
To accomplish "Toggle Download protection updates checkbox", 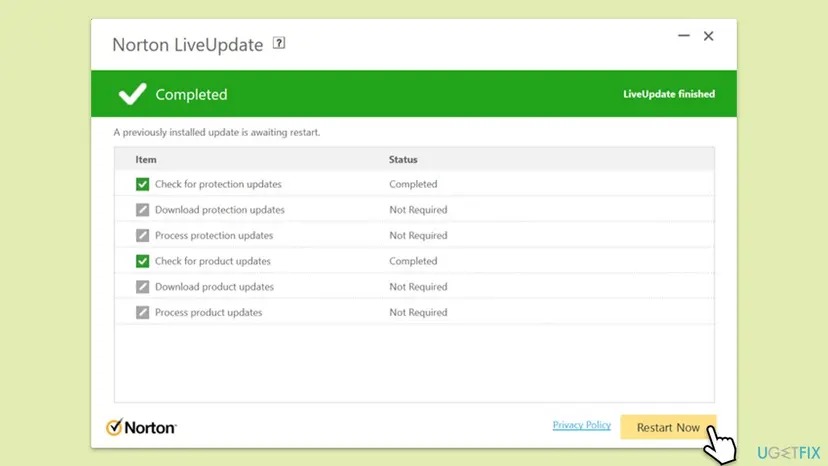I will tap(142, 210).
